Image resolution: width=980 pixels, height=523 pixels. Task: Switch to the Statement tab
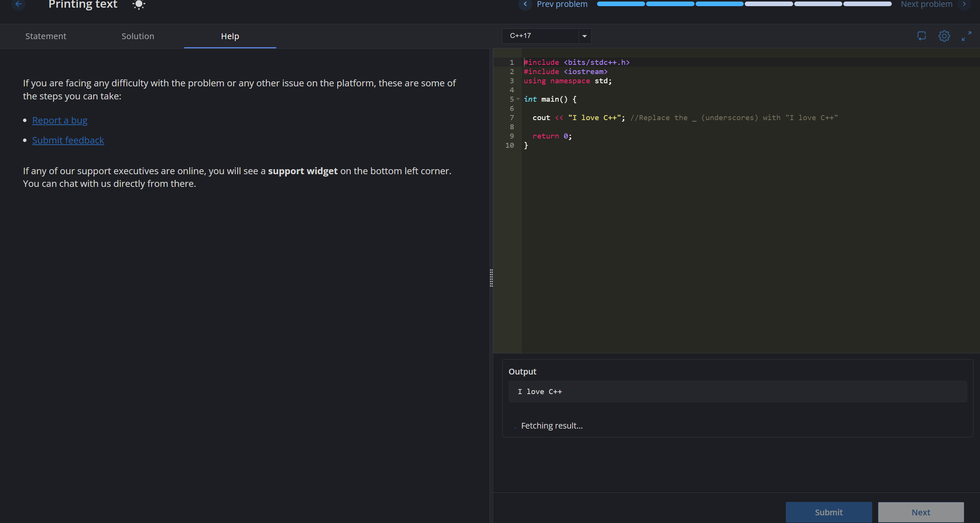pyautogui.click(x=46, y=36)
